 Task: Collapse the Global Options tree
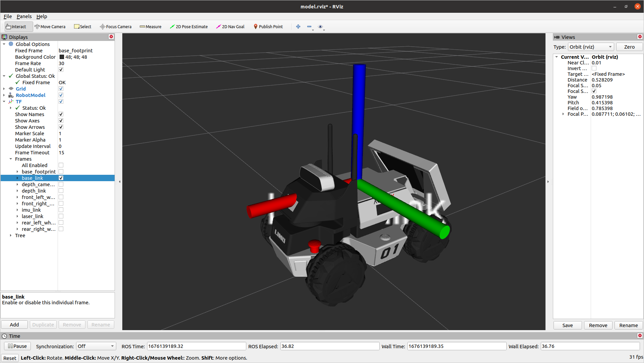(x=4, y=44)
